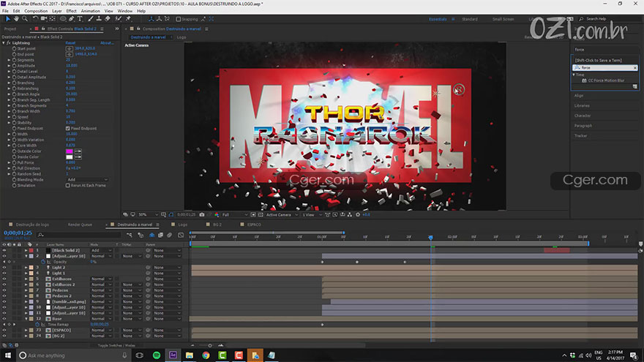The width and height of the screenshot is (644, 362).
Task: Open the Effect menu
Action: tap(72, 11)
